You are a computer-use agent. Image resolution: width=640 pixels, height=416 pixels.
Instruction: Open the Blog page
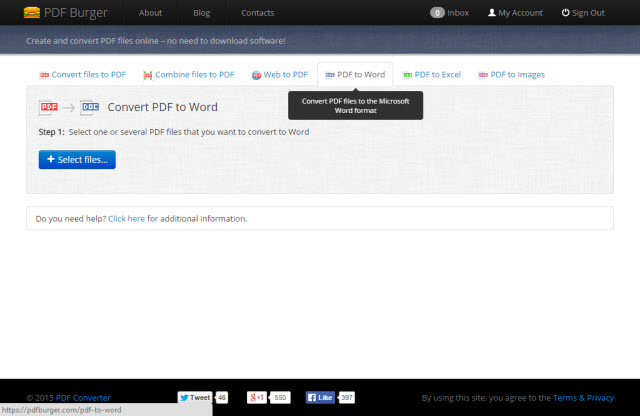202,13
